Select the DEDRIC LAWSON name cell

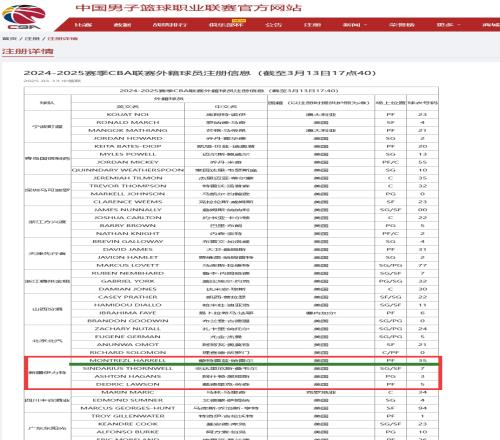pos(128,384)
